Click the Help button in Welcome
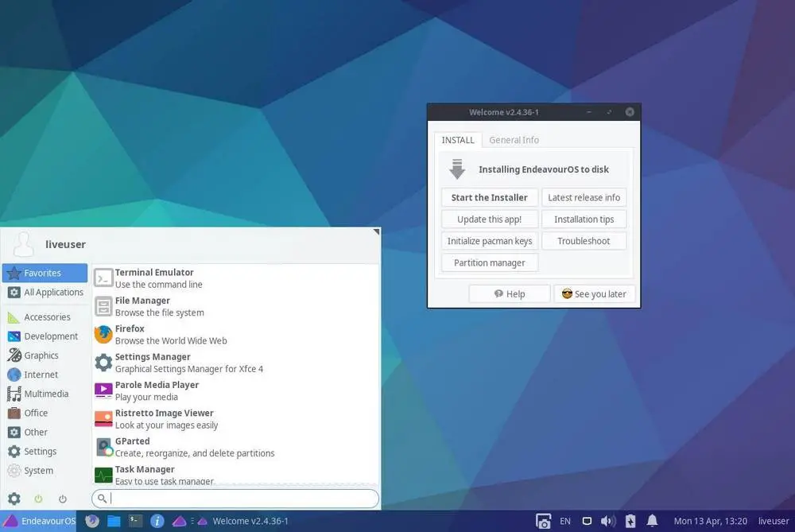795x532 pixels. [509, 293]
